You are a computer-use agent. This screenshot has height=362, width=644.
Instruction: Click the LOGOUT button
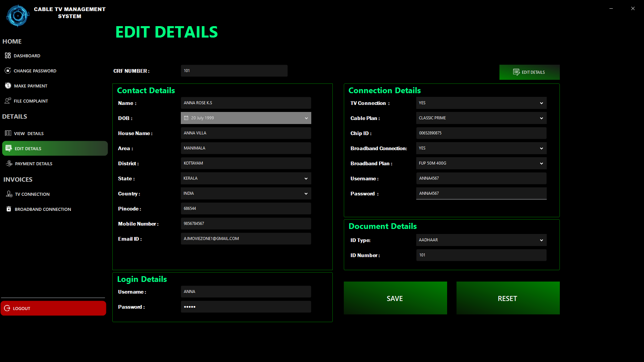click(53, 308)
